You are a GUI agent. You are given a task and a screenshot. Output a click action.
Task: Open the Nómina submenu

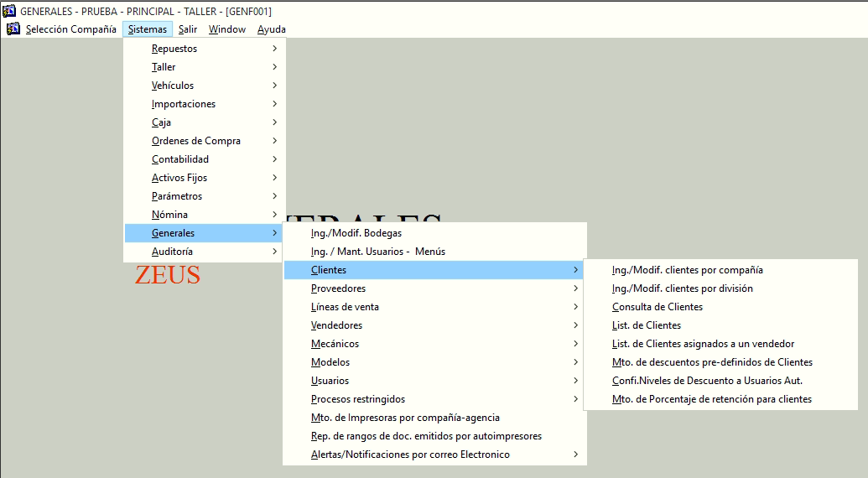[x=169, y=215]
